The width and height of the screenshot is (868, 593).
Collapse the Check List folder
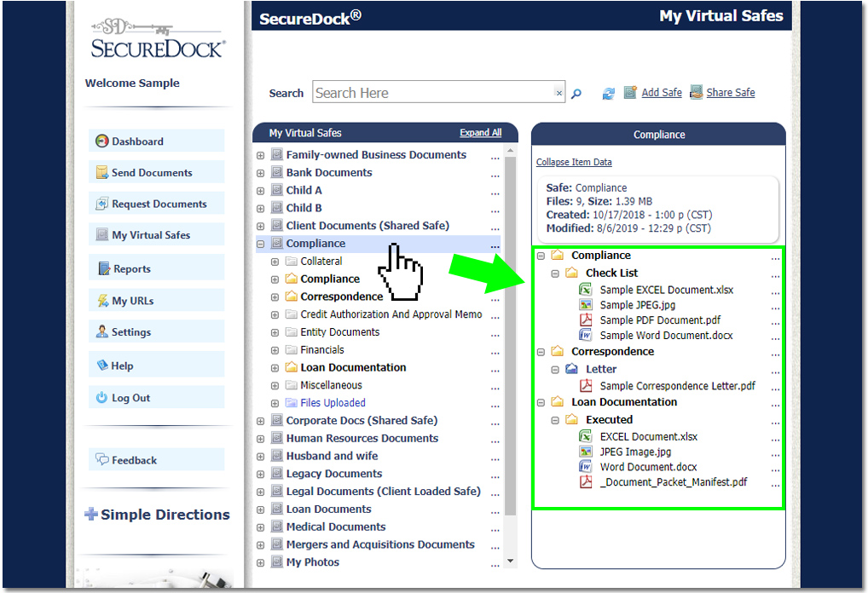point(555,273)
